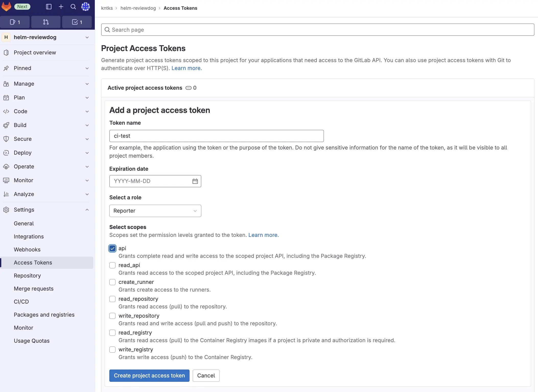Open the scopes Learn more link
The width and height of the screenshot is (538, 392).
point(263,235)
